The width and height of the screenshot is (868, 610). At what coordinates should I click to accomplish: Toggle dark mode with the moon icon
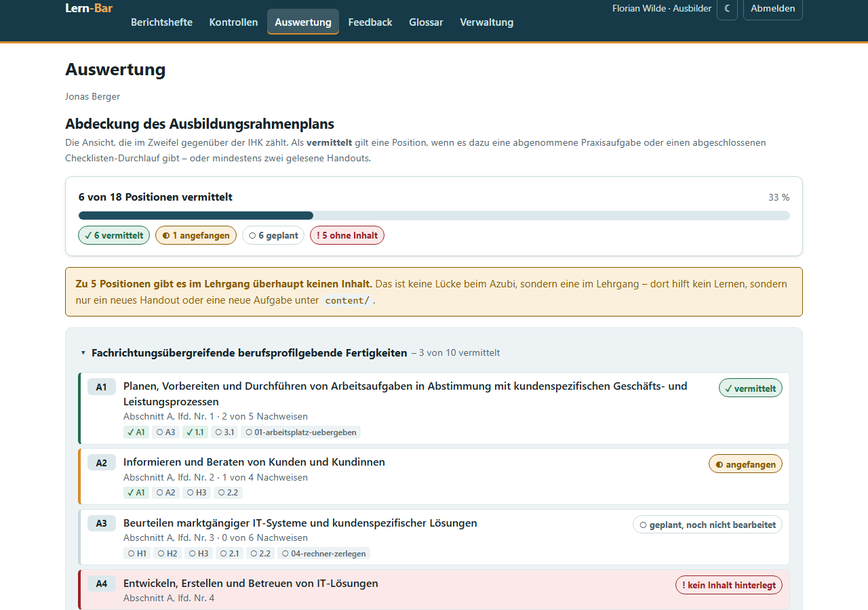pyautogui.click(x=727, y=9)
